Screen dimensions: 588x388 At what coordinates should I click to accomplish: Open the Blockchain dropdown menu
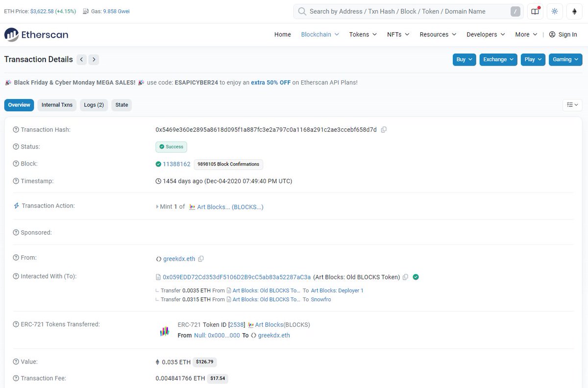coord(320,34)
